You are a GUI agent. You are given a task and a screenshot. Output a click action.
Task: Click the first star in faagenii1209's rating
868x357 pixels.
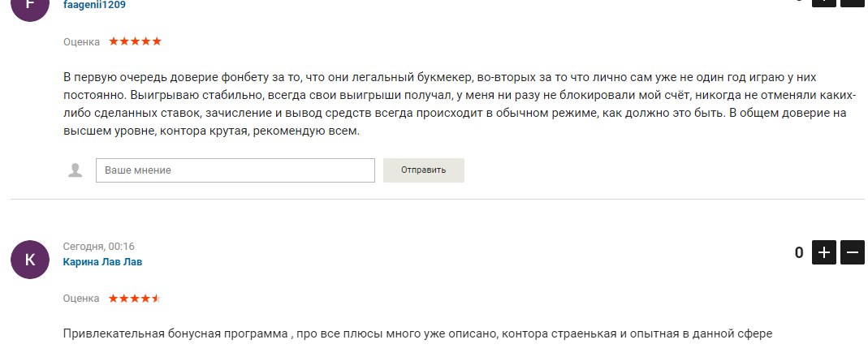pyautogui.click(x=114, y=41)
